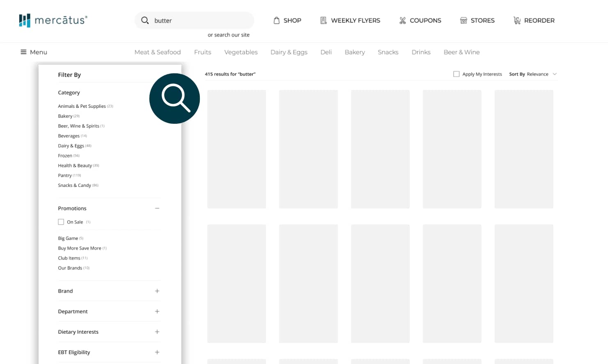The image size is (608, 364).
Task: Check Apply My Interests
Action: coord(456,74)
